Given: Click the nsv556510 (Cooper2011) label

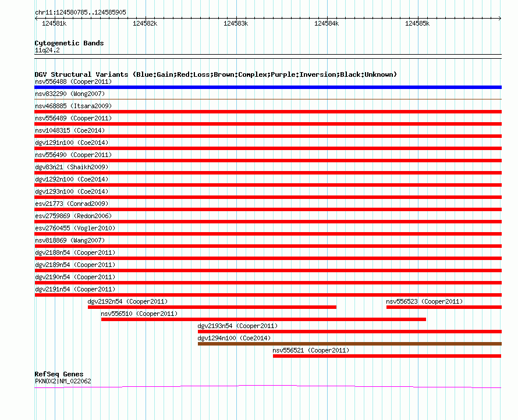Looking at the screenshot, I should 139,314.
